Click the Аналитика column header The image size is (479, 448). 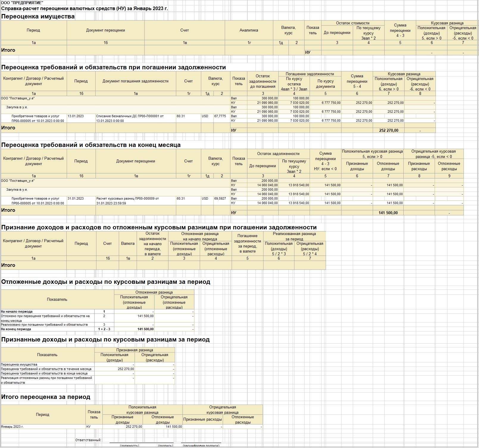pyautogui.click(x=249, y=30)
